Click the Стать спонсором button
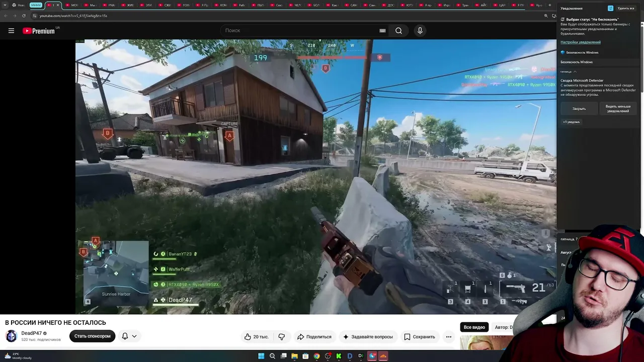Screen dimensions: 644x362 click(92, 336)
